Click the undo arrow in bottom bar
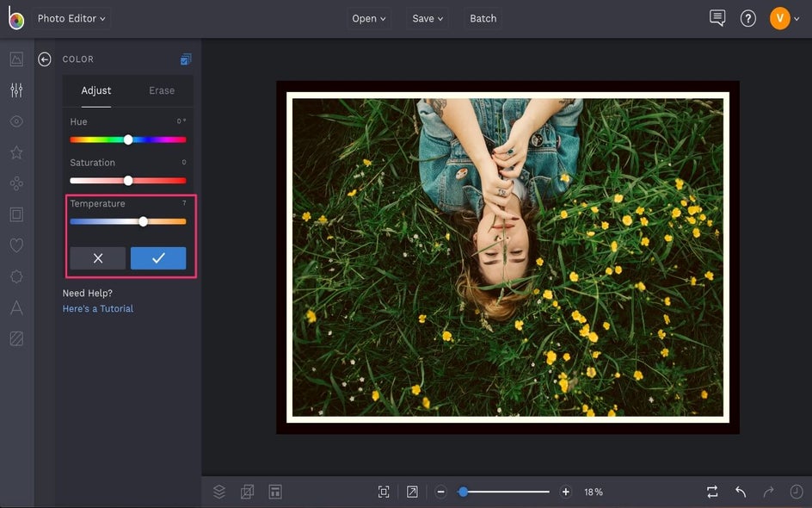The height and width of the screenshot is (508, 812). [741, 492]
